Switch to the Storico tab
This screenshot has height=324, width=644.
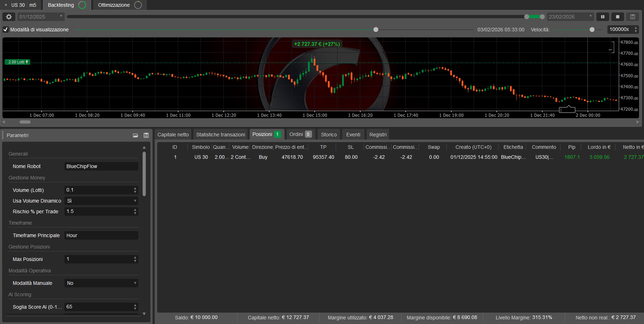[328, 135]
